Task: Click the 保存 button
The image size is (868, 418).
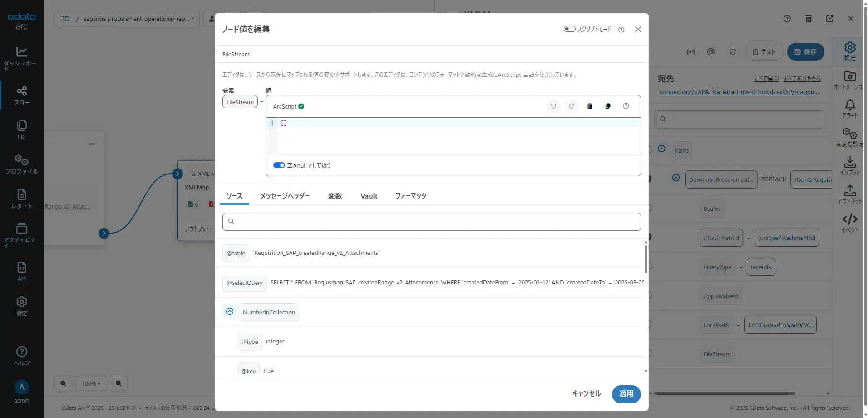Action: 805,52
